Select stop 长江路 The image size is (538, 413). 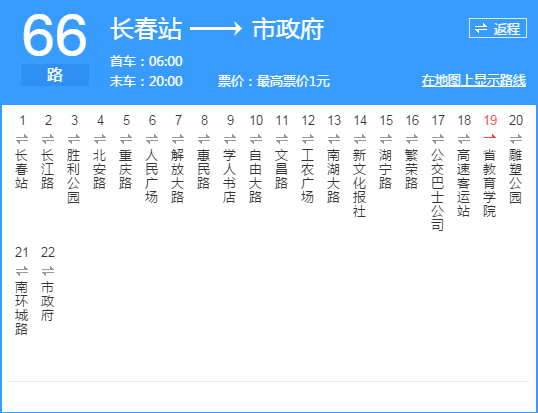pyautogui.click(x=48, y=169)
